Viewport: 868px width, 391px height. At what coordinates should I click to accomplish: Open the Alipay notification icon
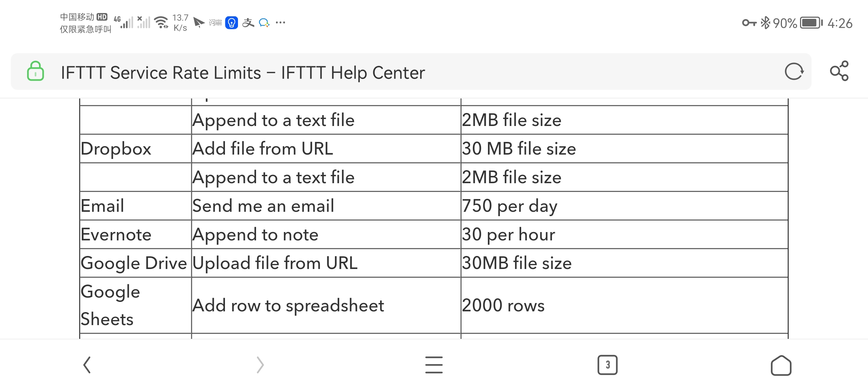coord(248,23)
